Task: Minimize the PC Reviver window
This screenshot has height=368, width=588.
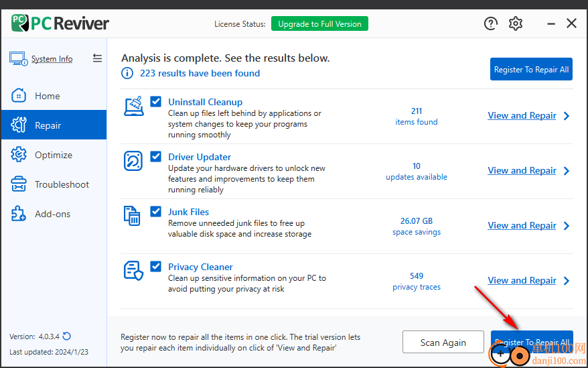Action: click(x=551, y=23)
